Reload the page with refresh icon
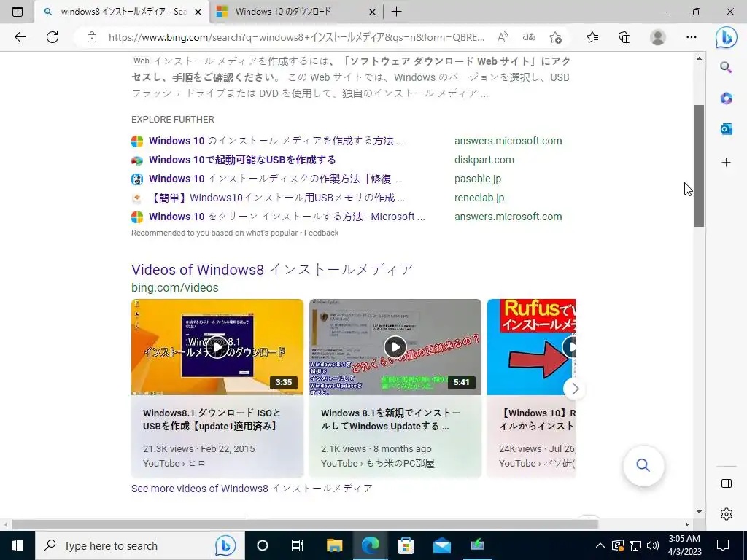Viewport: 747px width, 560px height. pyautogui.click(x=53, y=37)
